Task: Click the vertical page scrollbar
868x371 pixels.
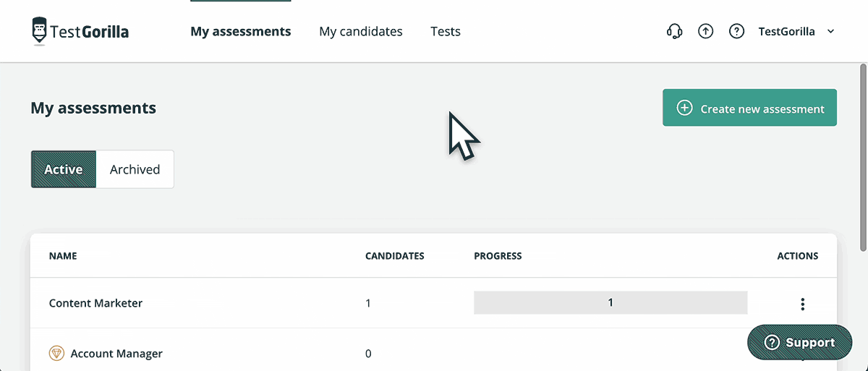Action: pos(863,158)
